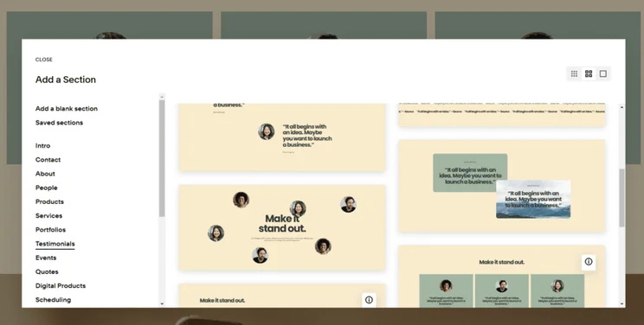644x325 pixels.
Task: Click the category list scrollbar thumb
Action: pyautogui.click(x=162, y=158)
